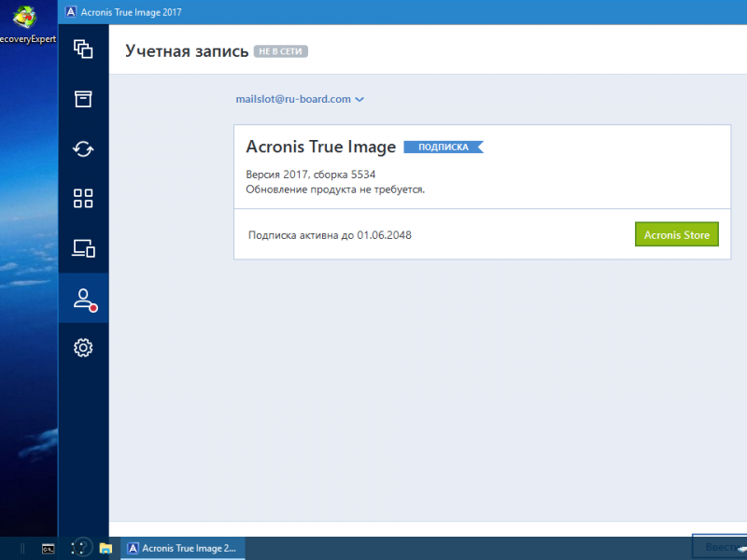This screenshot has width=747, height=560.
Task: Click the Учетная запись page heading
Action: coord(187,51)
